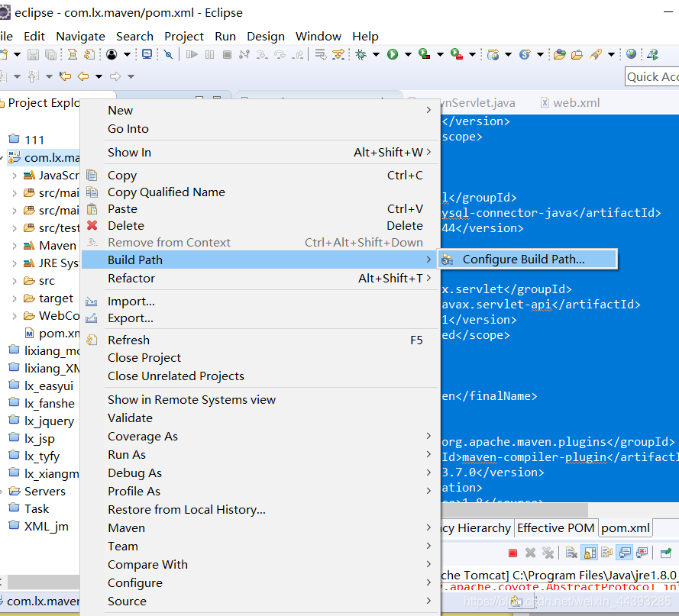The width and height of the screenshot is (679, 616).
Task: Toggle Use Step Filters
Action: (338, 54)
